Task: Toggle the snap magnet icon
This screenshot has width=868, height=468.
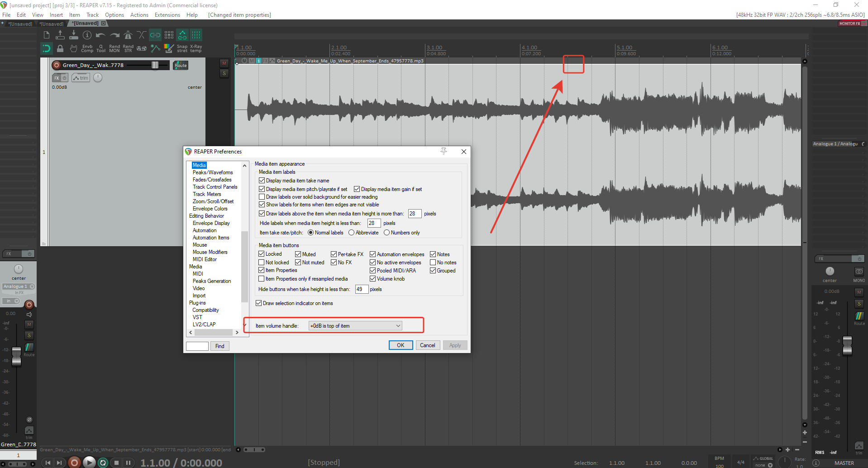Action: [x=47, y=48]
